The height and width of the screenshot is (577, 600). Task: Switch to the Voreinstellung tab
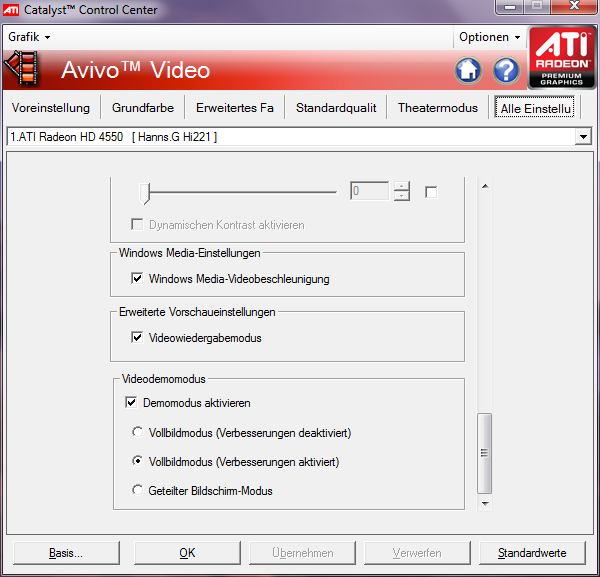pyautogui.click(x=51, y=108)
